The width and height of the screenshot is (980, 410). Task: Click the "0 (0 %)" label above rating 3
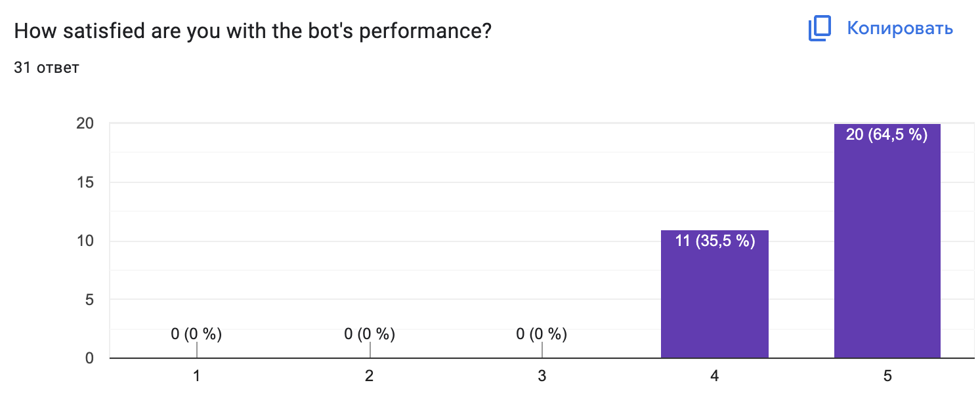542,334
